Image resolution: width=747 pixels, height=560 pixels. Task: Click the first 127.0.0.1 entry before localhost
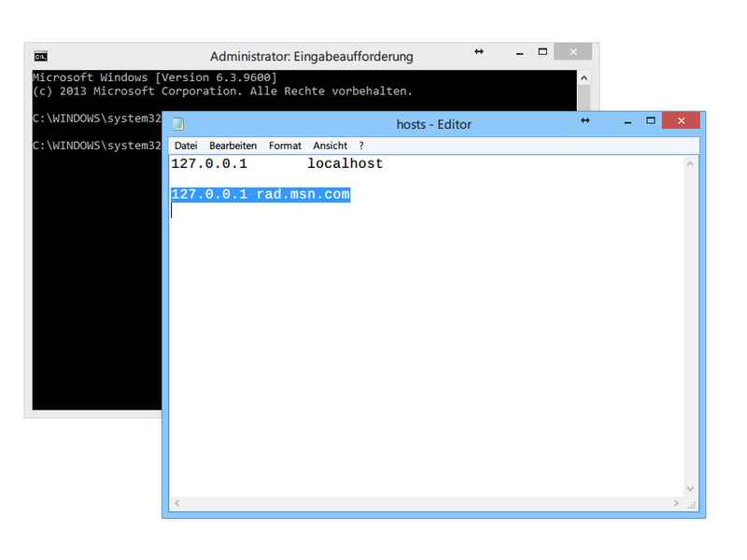click(x=209, y=164)
